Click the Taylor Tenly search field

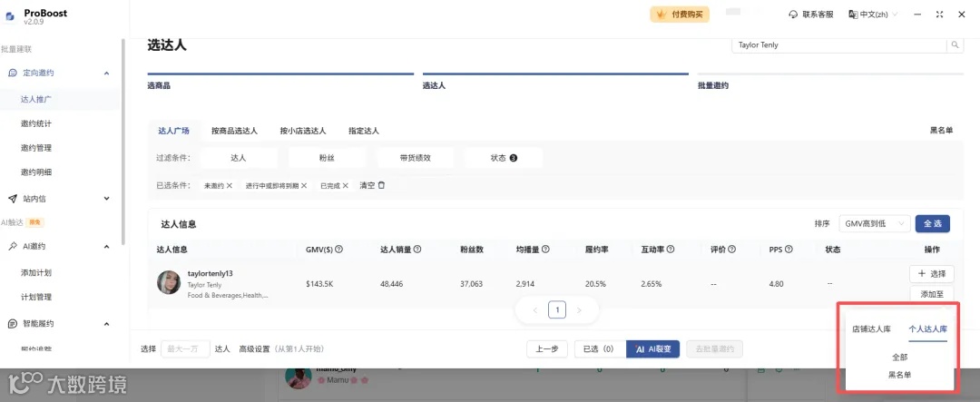tap(839, 45)
